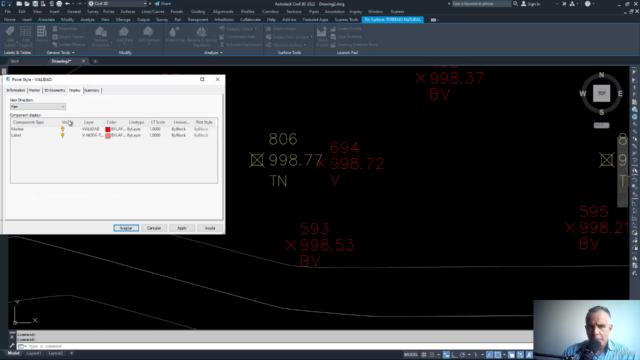Toggle visibility bulb for Marker component
The height and width of the screenshot is (360, 640).
click(62, 129)
